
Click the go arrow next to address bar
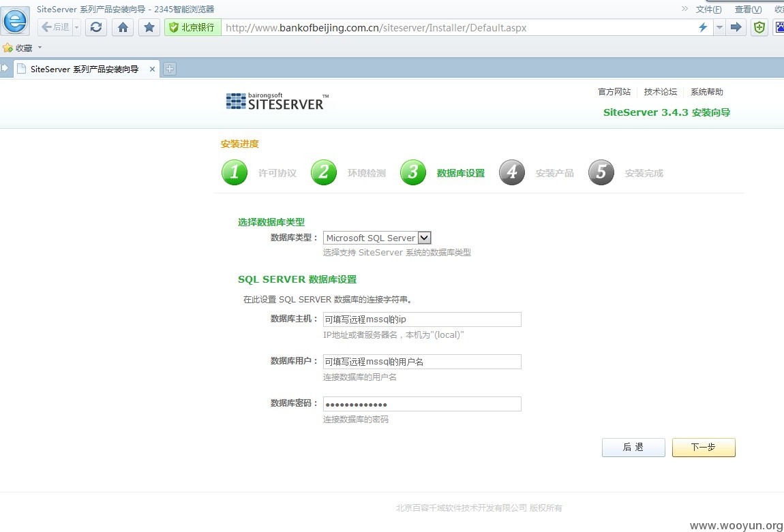click(x=736, y=27)
